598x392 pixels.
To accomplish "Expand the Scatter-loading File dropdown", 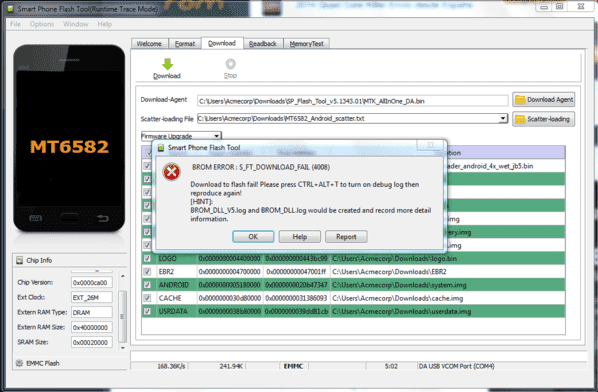I will 503,119.
